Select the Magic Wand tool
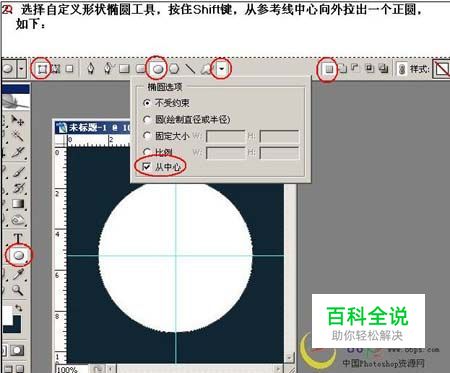The width and height of the screenshot is (450, 373). point(17,136)
